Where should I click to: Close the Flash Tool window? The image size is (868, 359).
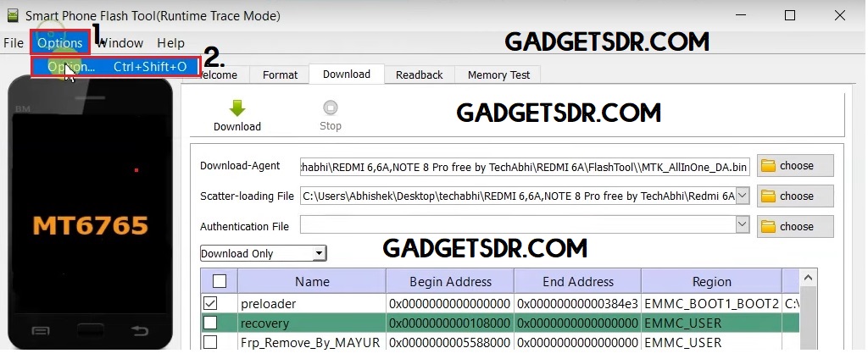coord(840,15)
